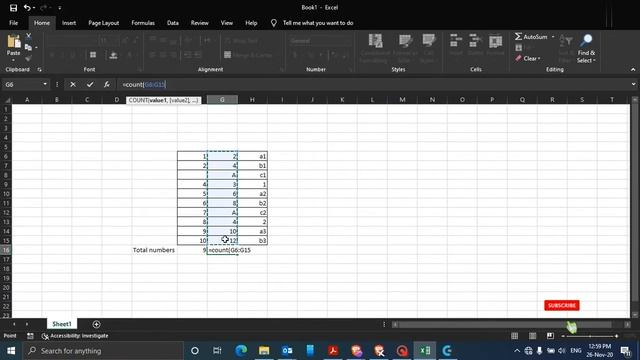
Task: Open the Data tab
Action: (173, 23)
